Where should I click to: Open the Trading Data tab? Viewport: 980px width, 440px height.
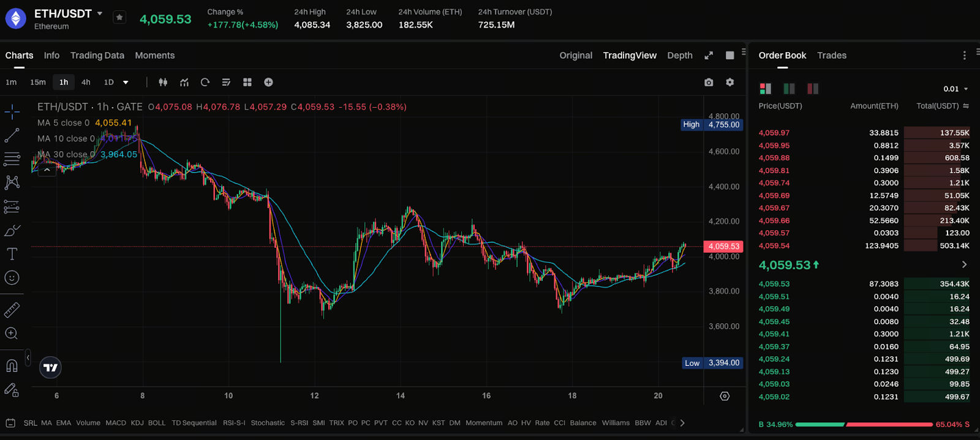(x=97, y=55)
